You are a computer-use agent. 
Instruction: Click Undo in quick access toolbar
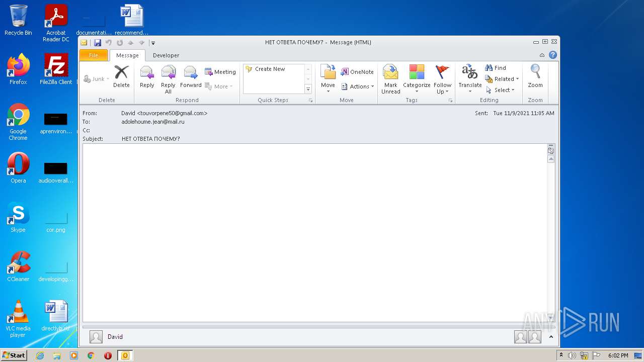point(108,43)
